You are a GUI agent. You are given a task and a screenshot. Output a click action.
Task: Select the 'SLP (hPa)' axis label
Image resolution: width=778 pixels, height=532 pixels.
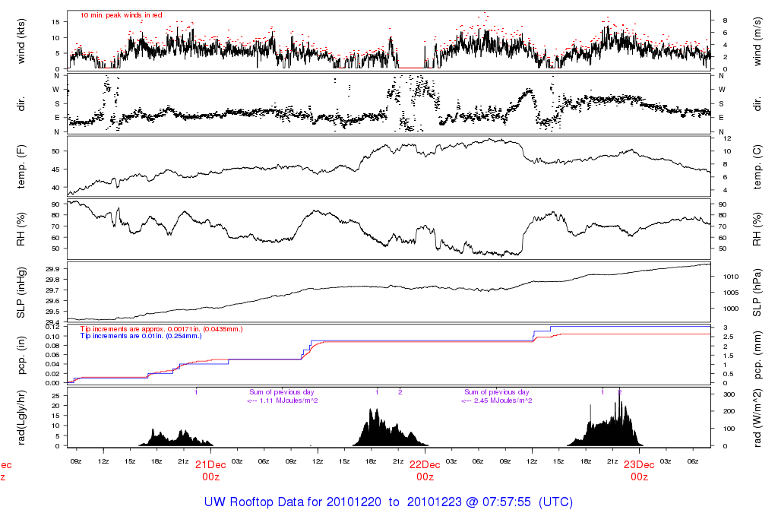(757, 293)
